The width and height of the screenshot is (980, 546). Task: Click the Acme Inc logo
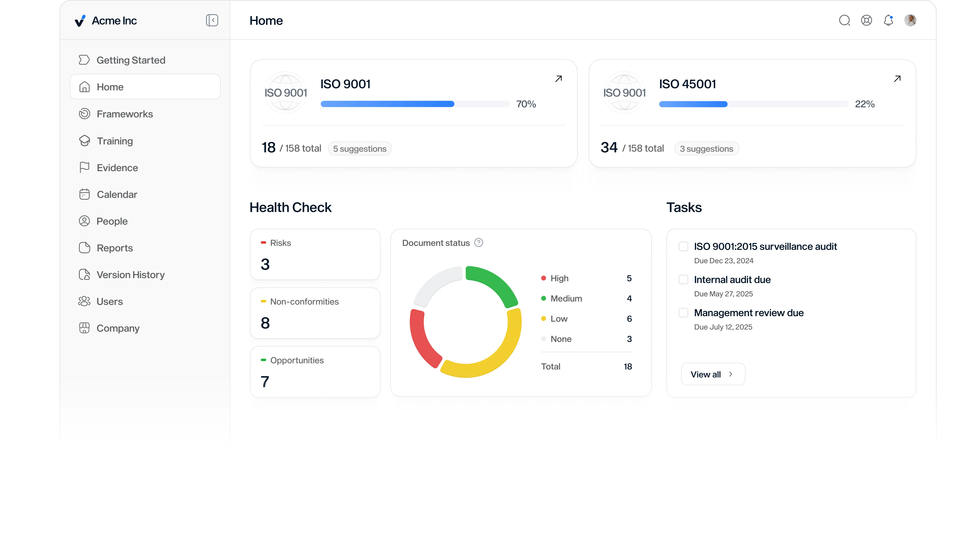pyautogui.click(x=80, y=21)
